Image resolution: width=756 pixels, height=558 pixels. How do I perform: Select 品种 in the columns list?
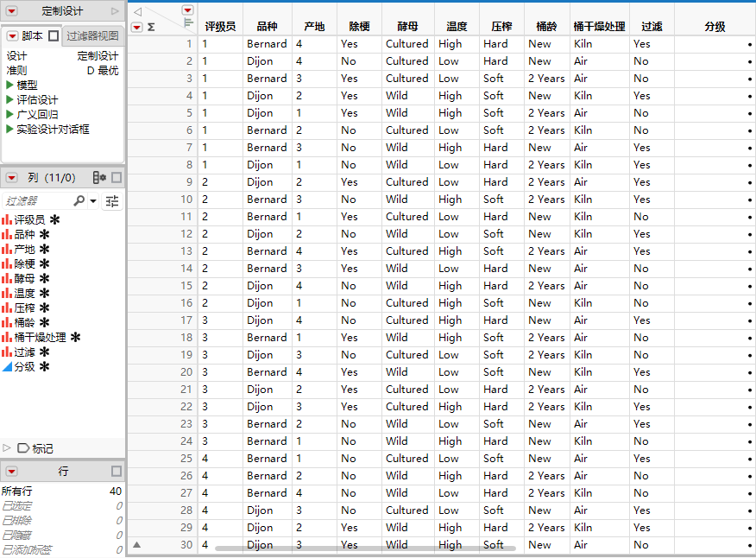24,235
